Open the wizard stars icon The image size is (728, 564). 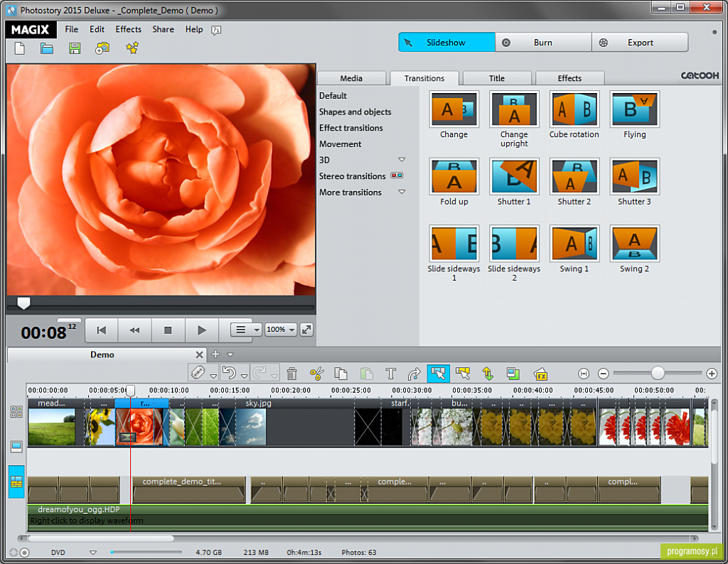(132, 48)
